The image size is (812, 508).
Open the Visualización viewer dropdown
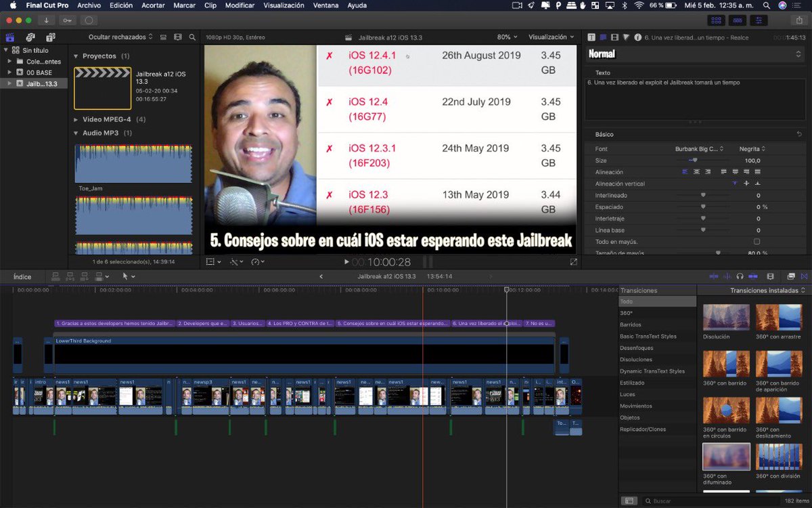click(x=551, y=37)
